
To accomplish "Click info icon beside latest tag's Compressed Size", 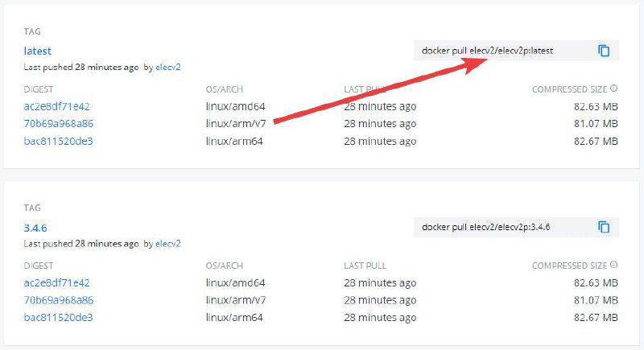I will (x=613, y=89).
